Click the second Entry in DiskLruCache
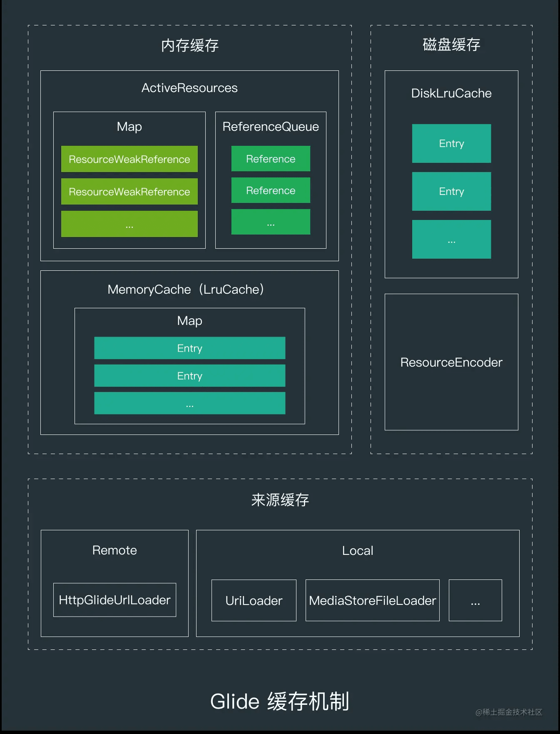Screen dimensions: 560x734 (451, 191)
